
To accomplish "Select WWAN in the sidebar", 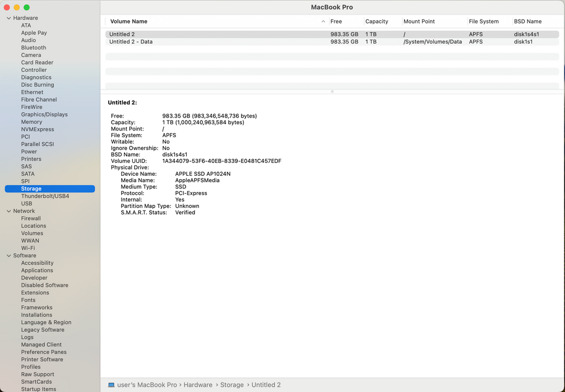I will pyautogui.click(x=30, y=240).
